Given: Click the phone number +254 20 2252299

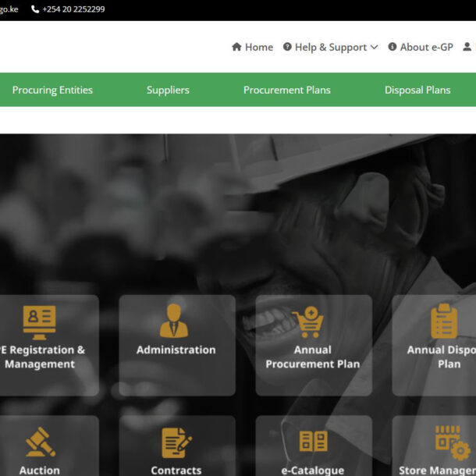Looking at the screenshot, I should pos(73,9).
